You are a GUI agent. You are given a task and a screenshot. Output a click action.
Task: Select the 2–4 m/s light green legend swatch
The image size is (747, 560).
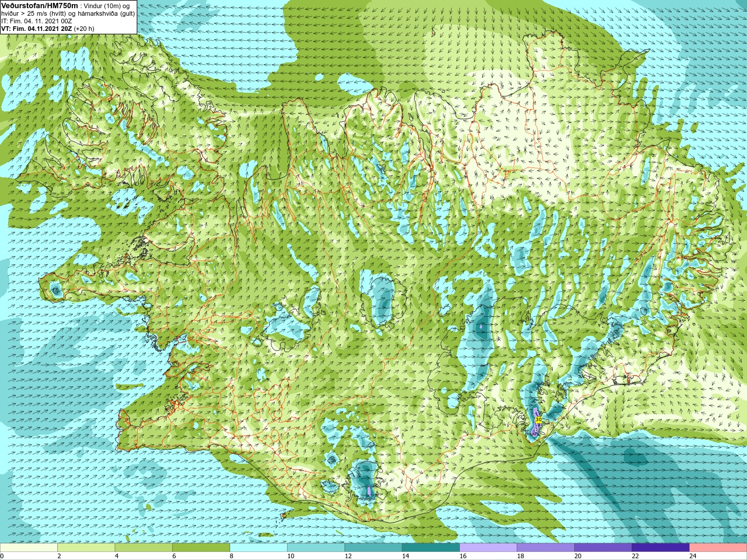(x=86, y=548)
